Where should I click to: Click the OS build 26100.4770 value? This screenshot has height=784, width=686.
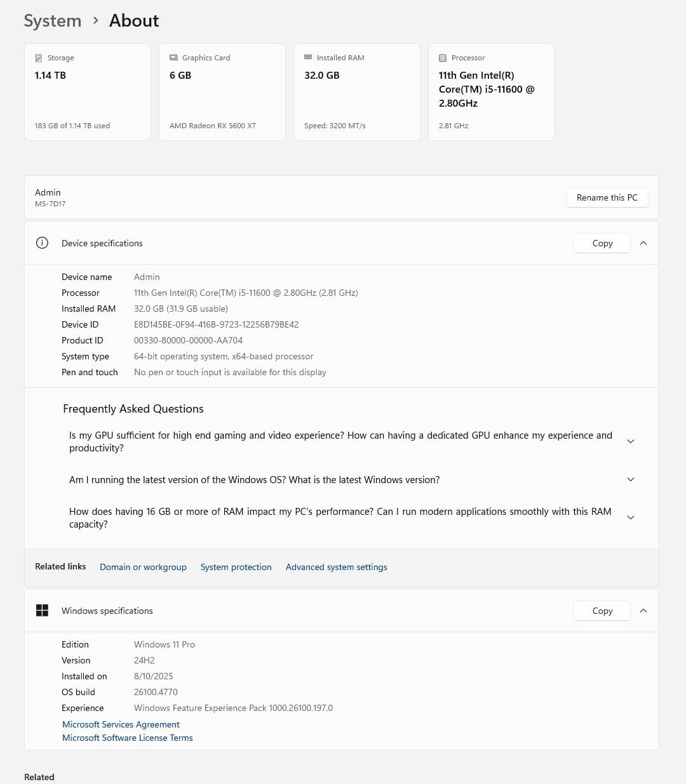click(x=156, y=692)
